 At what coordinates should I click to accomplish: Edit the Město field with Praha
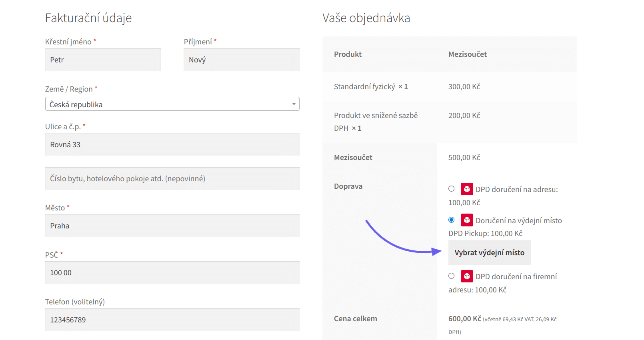tap(172, 226)
